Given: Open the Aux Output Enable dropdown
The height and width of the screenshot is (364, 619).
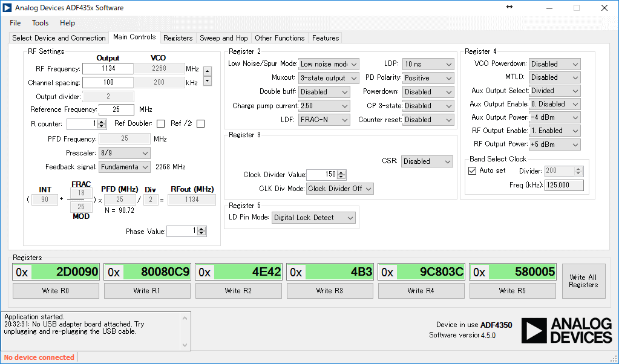Looking at the screenshot, I should pyautogui.click(x=555, y=104).
